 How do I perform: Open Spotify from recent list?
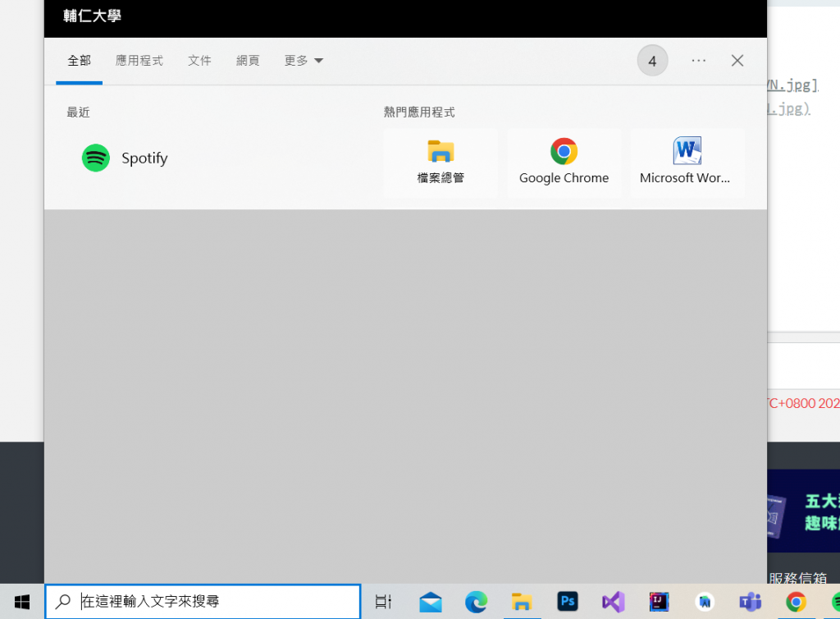pos(125,158)
